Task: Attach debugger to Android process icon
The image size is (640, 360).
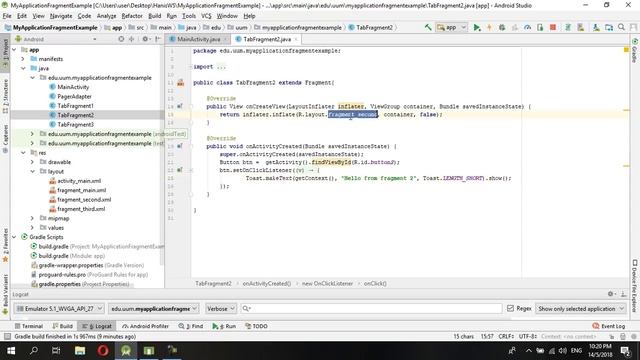Action: (540, 27)
